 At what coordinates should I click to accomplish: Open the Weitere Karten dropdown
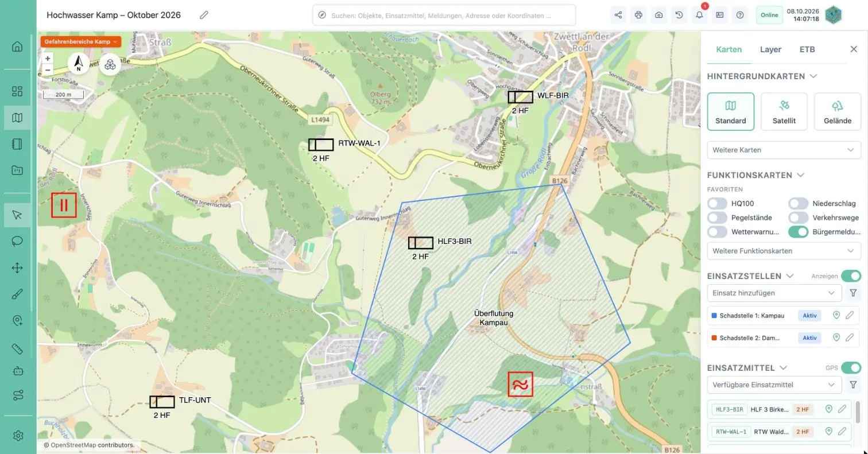784,150
